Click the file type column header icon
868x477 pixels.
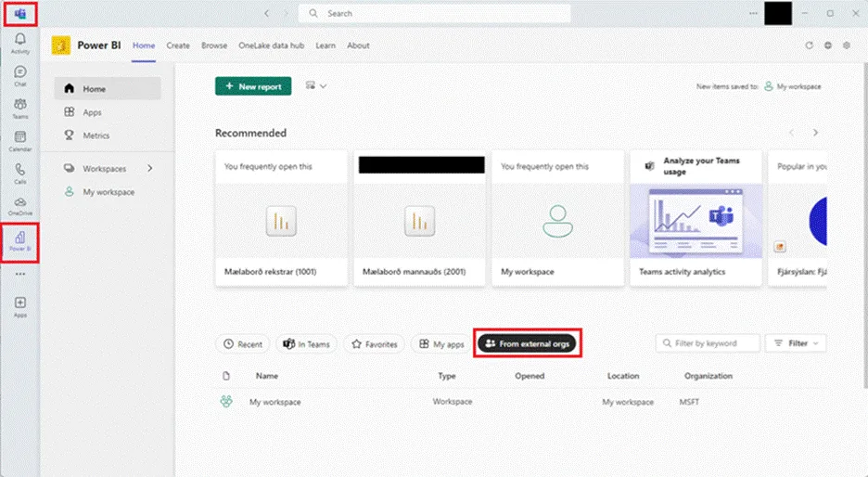(x=226, y=376)
